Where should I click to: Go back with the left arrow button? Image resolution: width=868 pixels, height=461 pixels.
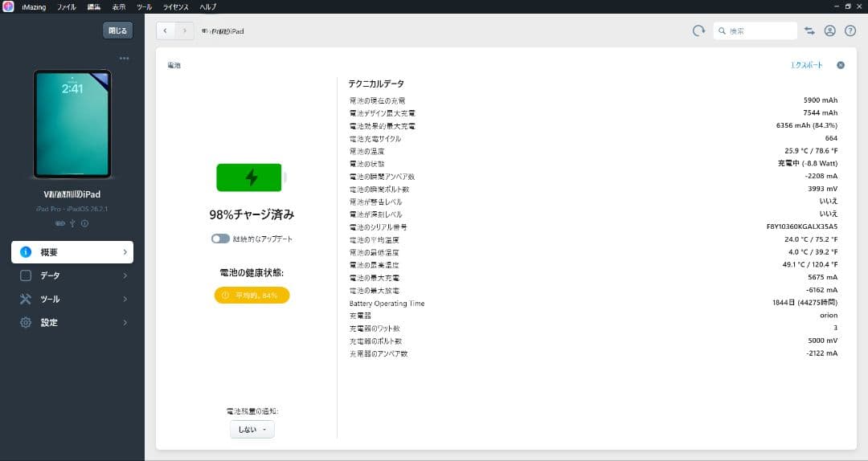[x=166, y=31]
